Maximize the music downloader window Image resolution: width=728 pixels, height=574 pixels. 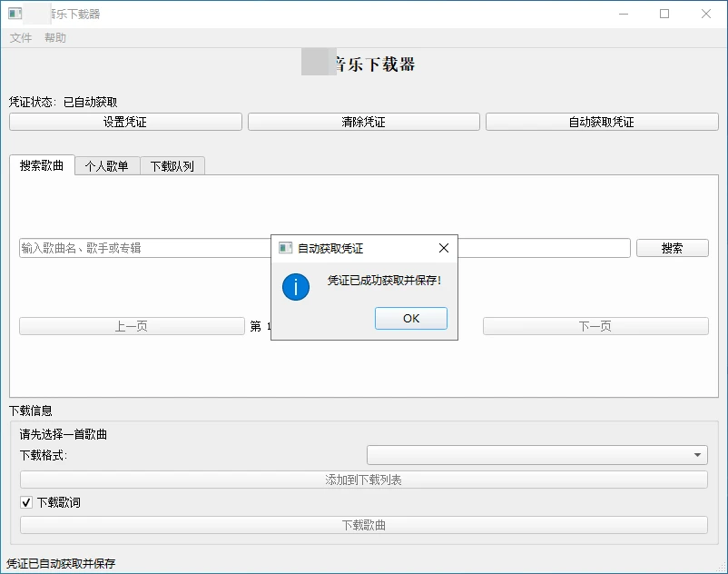tap(664, 14)
